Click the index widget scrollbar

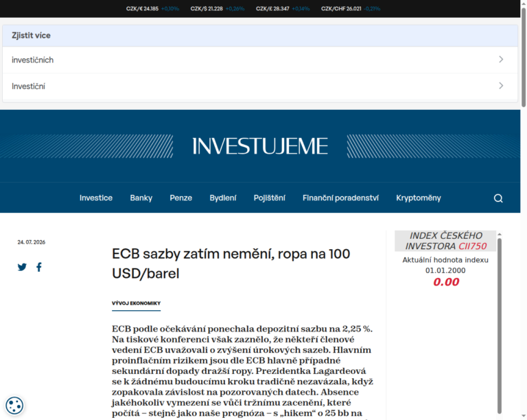pos(500,326)
